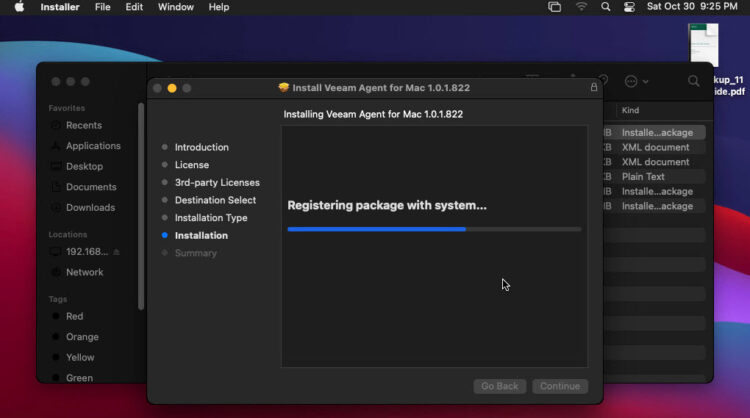The width and height of the screenshot is (750, 418).
Task: Open Desktop in Finder sidebar
Action: tap(84, 166)
